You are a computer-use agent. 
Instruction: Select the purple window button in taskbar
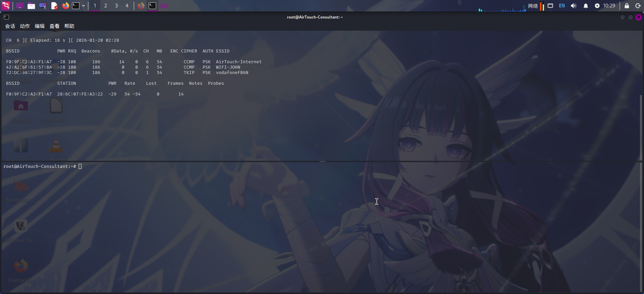click(x=164, y=6)
